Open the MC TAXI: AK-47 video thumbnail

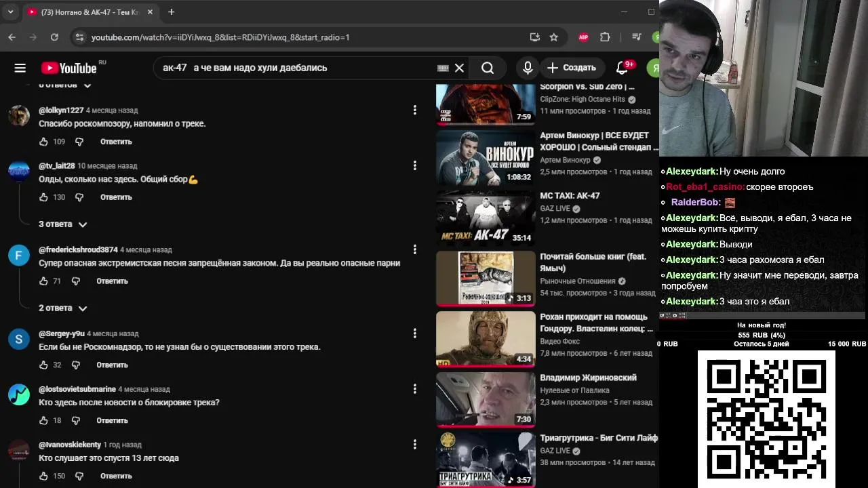pos(486,218)
